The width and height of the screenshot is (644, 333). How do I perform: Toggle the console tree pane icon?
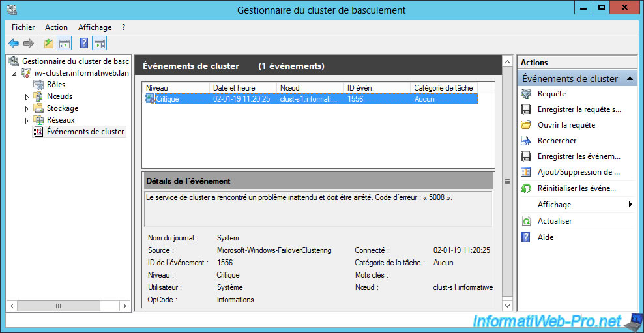(x=65, y=44)
